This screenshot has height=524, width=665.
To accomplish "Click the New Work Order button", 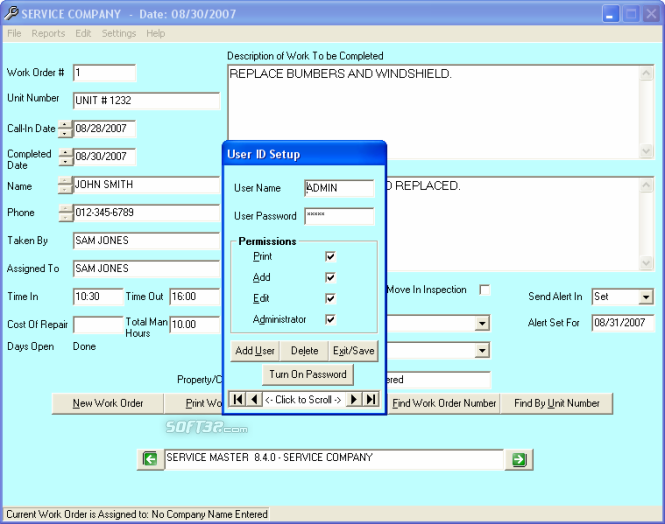I will 108,403.
